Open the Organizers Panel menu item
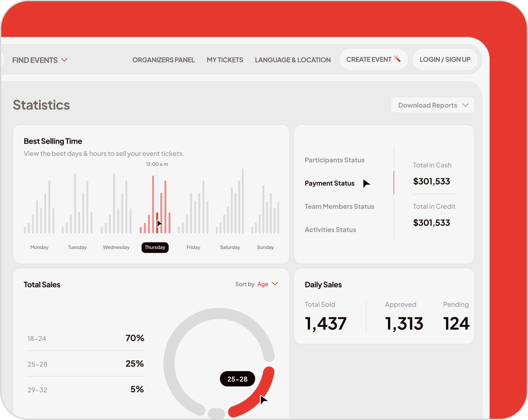Viewport: 528px width, 420px height. (163, 60)
